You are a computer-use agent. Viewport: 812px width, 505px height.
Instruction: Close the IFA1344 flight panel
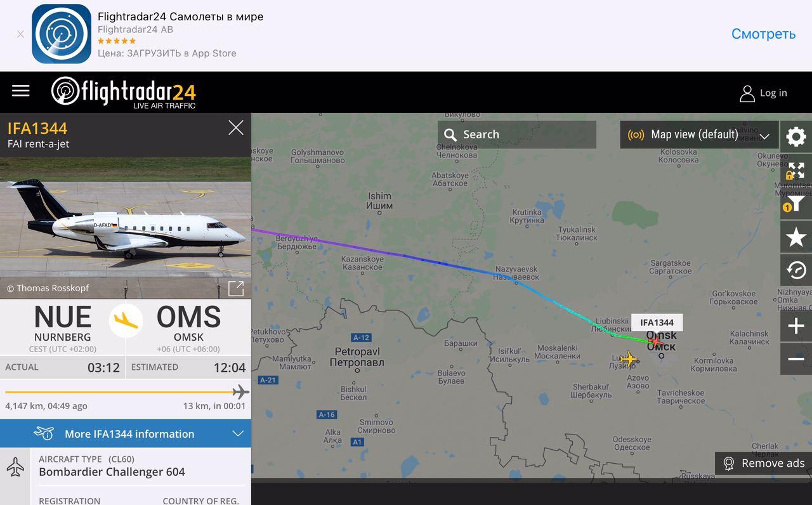point(236,128)
